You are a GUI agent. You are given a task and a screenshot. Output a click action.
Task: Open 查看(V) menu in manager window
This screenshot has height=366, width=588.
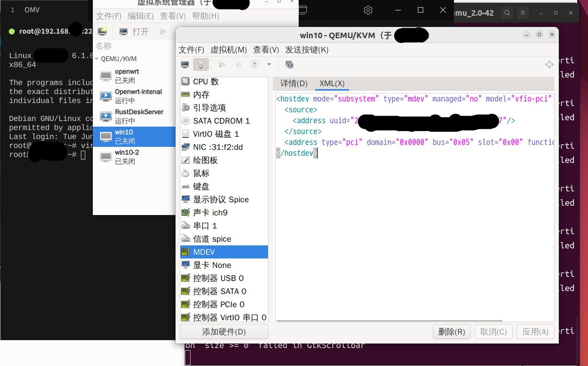pyautogui.click(x=173, y=16)
